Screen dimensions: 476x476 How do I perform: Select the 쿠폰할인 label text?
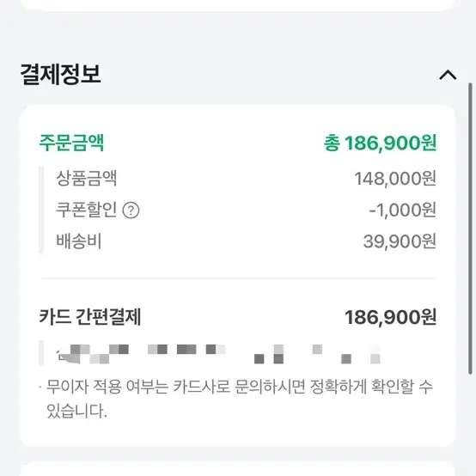pos(86,210)
